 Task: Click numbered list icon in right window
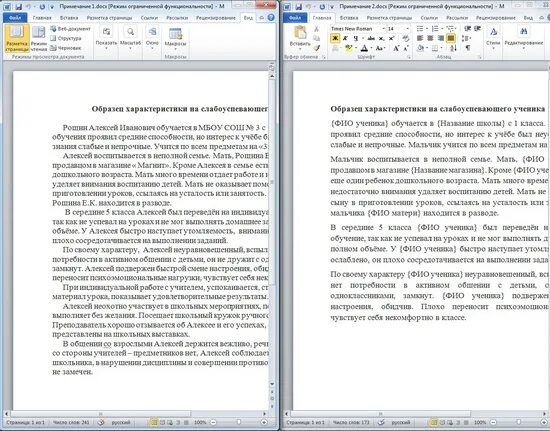435,29
